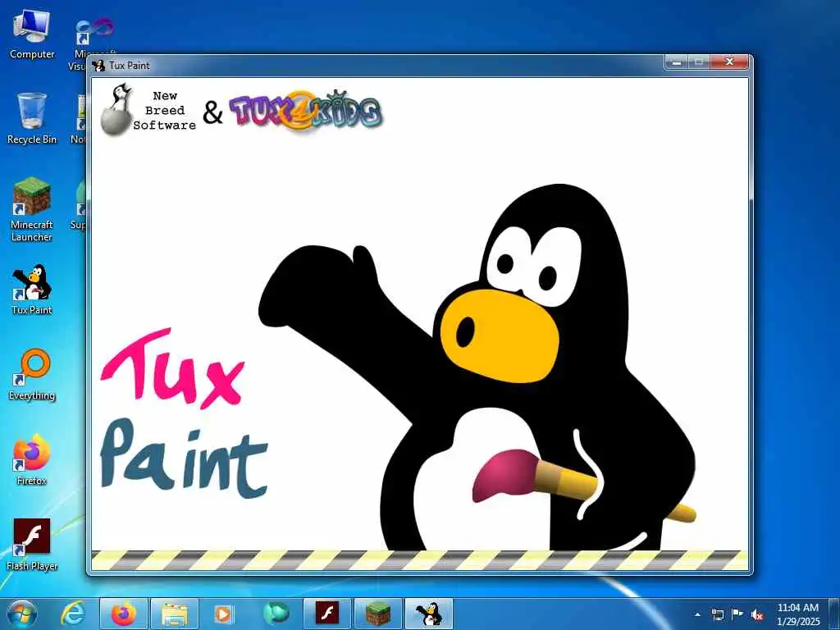Launch Internet Explorer from the taskbar

point(73,614)
